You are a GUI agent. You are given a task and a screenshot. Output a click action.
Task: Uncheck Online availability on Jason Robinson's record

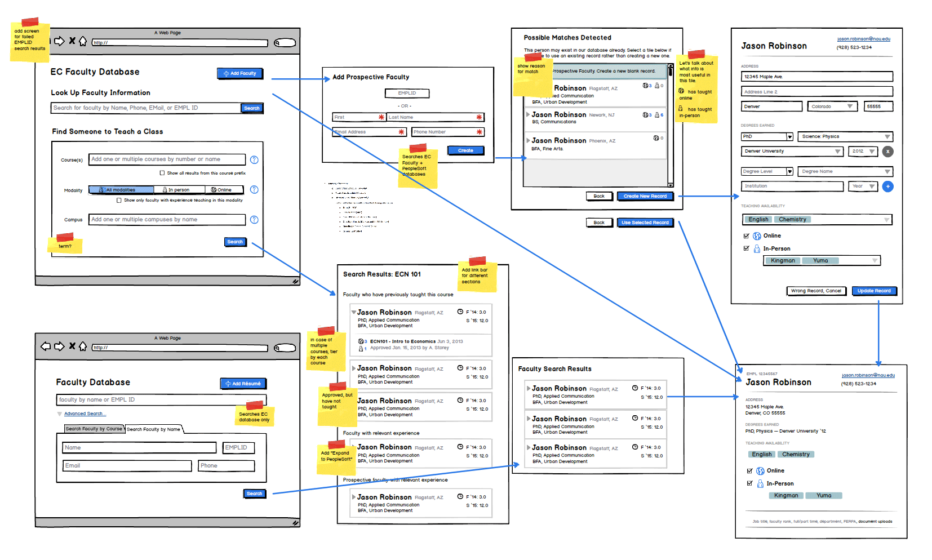coord(747,235)
